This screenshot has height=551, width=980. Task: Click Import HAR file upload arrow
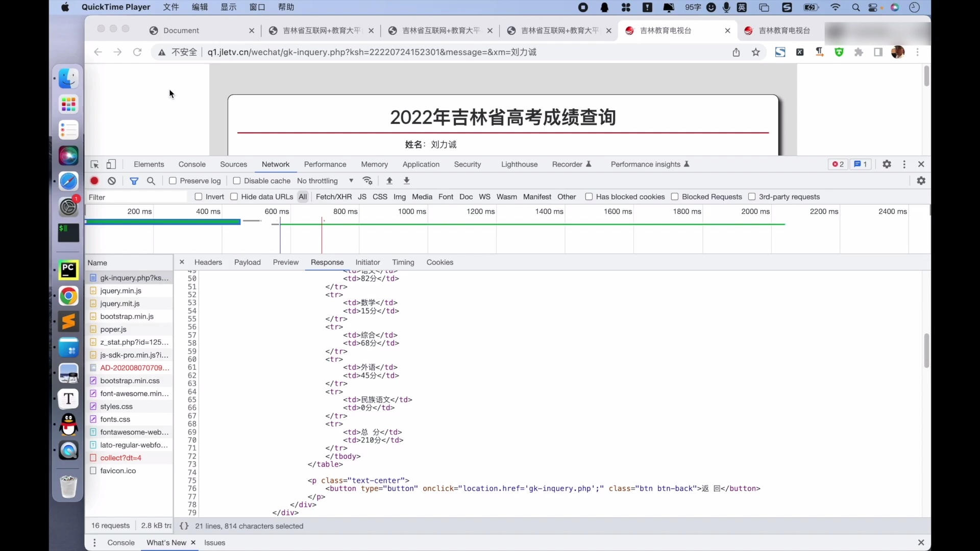(x=389, y=181)
